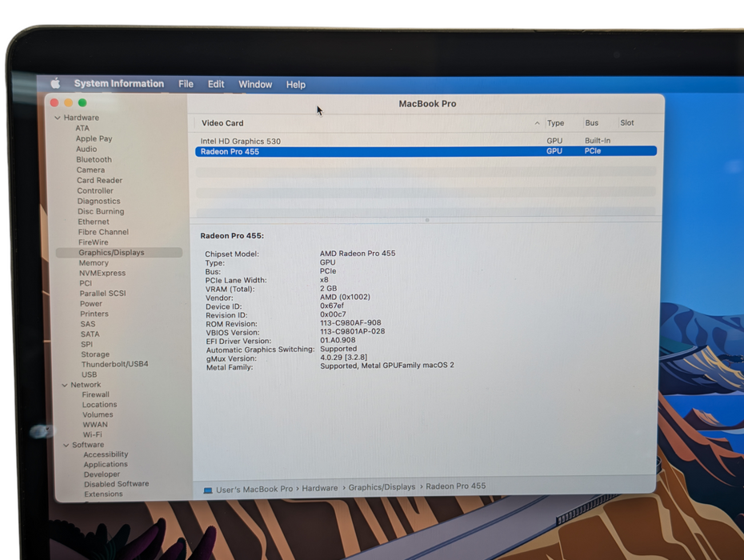Select Parallel SCSI in the sidebar
The height and width of the screenshot is (560, 744).
point(103,294)
